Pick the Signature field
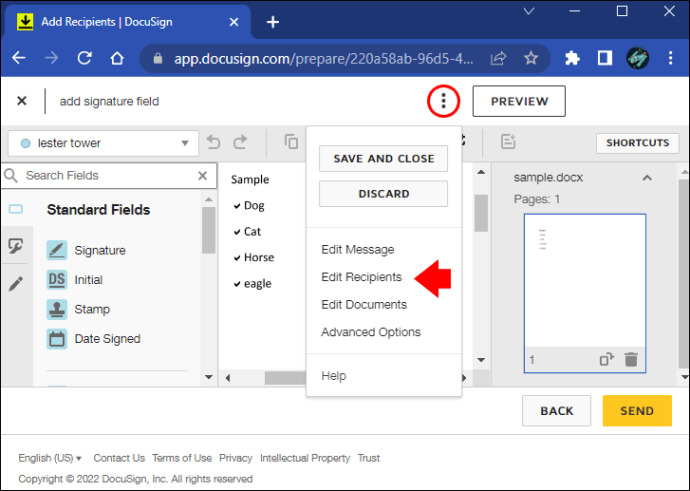The image size is (690, 491). [x=86, y=250]
